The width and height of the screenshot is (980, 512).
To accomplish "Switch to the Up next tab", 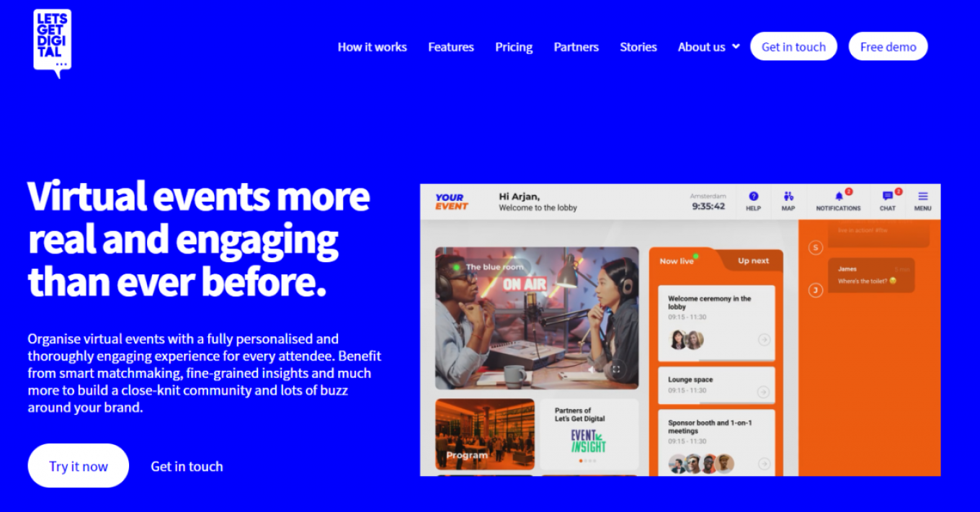I will point(753,261).
